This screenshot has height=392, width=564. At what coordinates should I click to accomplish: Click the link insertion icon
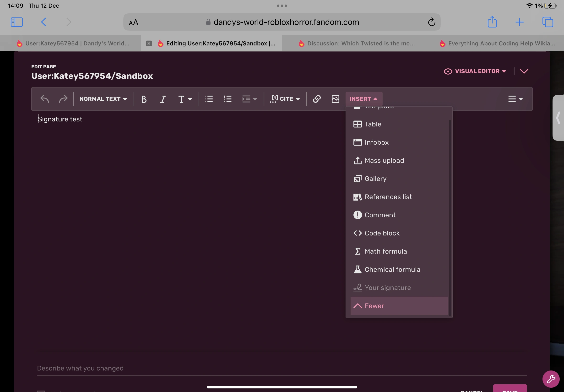(317, 99)
